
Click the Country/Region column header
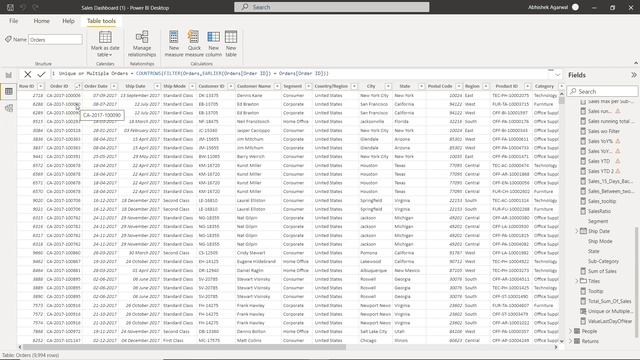pos(331,87)
